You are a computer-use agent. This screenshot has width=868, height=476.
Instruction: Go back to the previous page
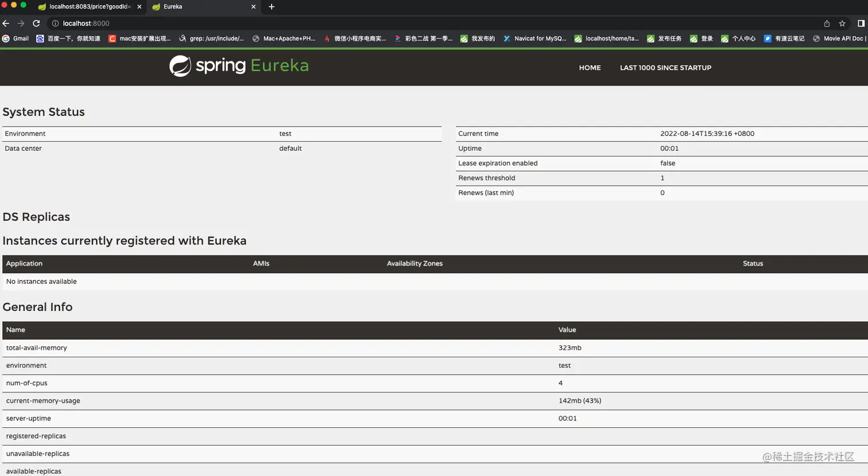click(6, 24)
